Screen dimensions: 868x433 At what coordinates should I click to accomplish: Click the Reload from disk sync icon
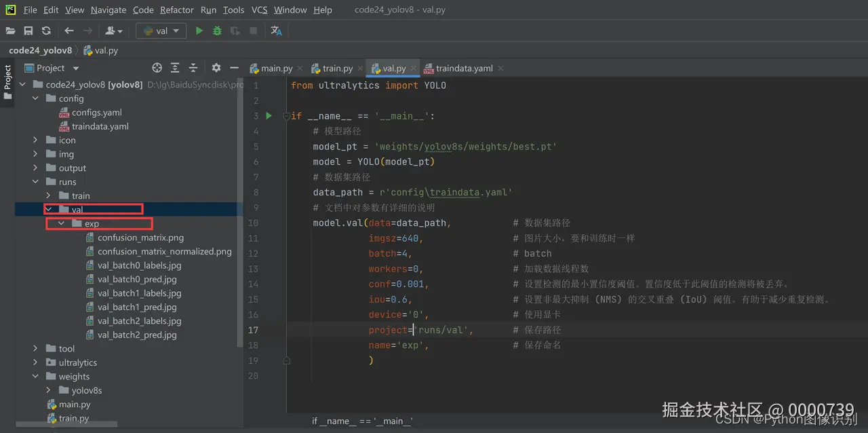[x=46, y=31]
